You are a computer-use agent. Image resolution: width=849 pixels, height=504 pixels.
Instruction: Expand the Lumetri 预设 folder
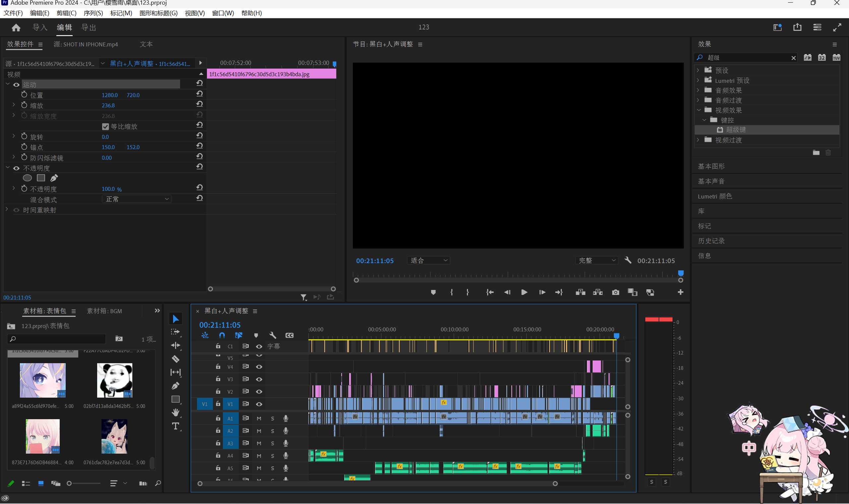point(698,80)
